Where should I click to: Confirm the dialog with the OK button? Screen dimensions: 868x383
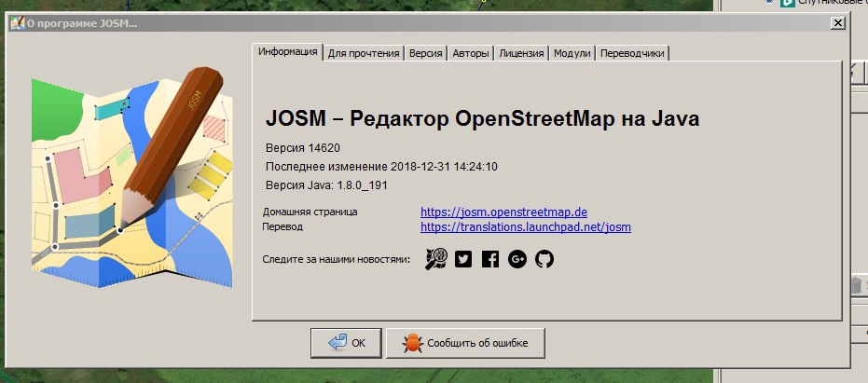click(346, 343)
